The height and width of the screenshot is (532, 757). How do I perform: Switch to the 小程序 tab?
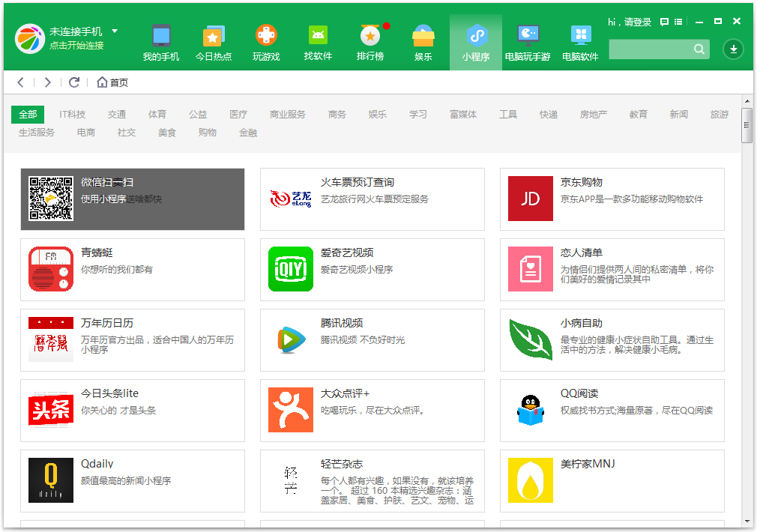tap(474, 41)
